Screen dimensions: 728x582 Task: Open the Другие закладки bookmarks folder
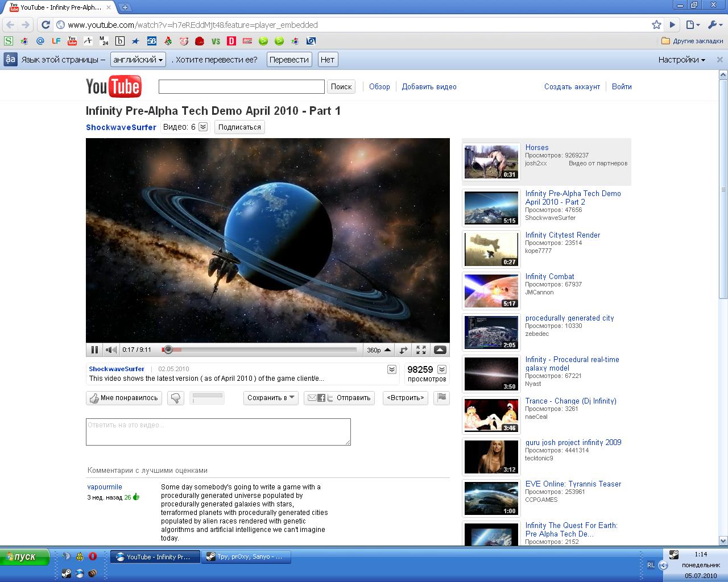692,41
